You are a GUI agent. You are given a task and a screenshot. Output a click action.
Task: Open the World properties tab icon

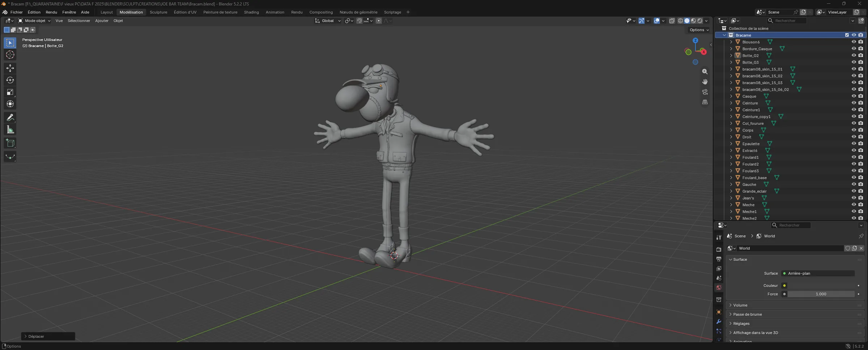pyautogui.click(x=719, y=288)
